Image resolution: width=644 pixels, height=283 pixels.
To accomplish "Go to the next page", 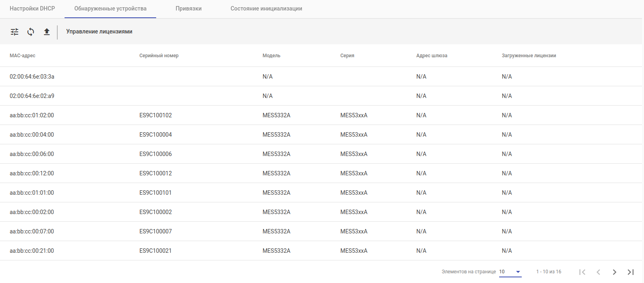I will (x=614, y=272).
